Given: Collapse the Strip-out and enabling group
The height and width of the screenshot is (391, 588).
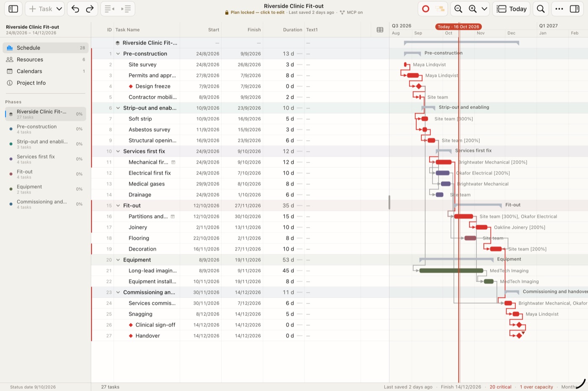Looking at the screenshot, I should click(x=118, y=108).
